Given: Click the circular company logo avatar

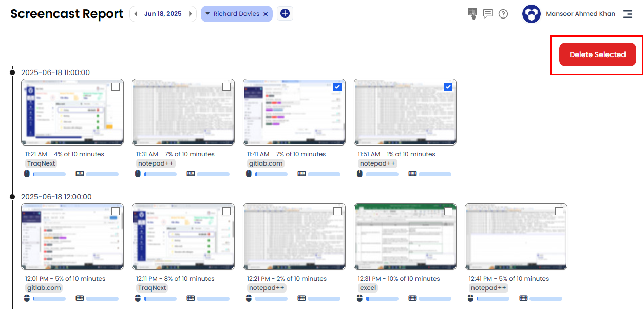Looking at the screenshot, I should click(x=532, y=14).
